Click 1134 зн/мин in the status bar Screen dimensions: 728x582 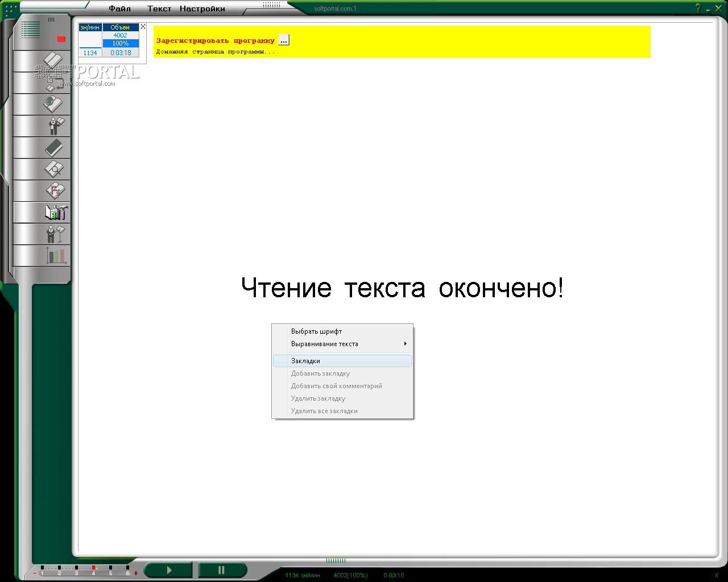[x=303, y=575]
